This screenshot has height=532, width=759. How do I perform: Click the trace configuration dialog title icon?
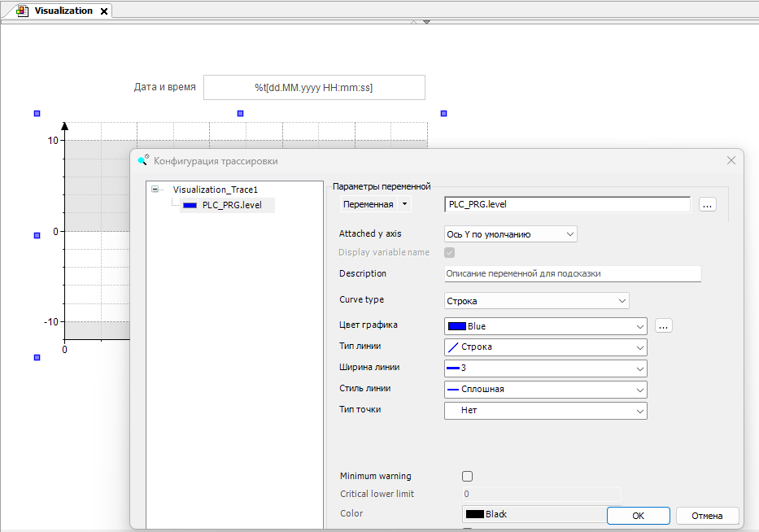144,160
